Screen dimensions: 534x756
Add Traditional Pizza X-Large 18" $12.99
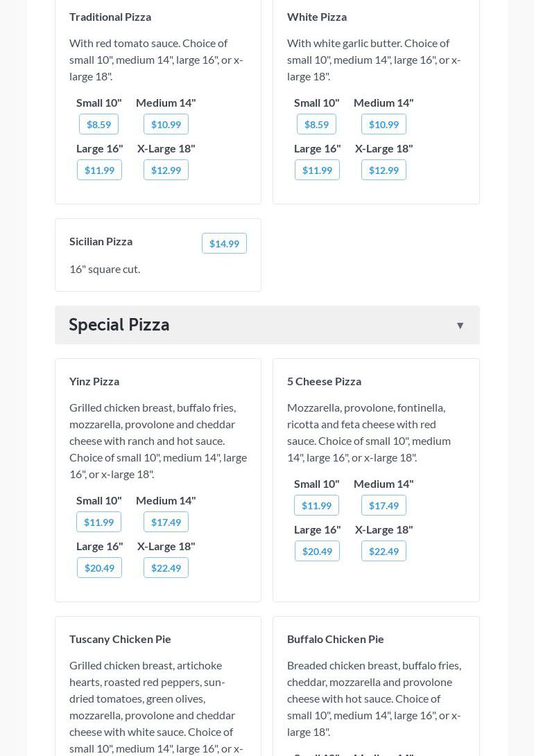(166, 170)
